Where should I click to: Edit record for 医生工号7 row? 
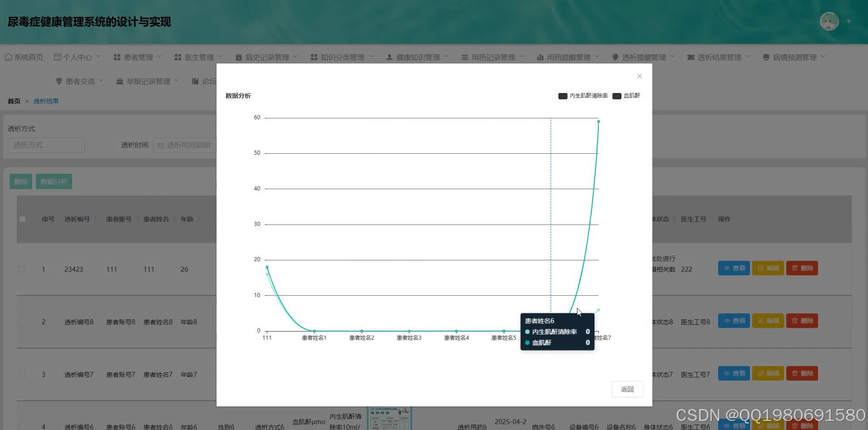[768, 373]
